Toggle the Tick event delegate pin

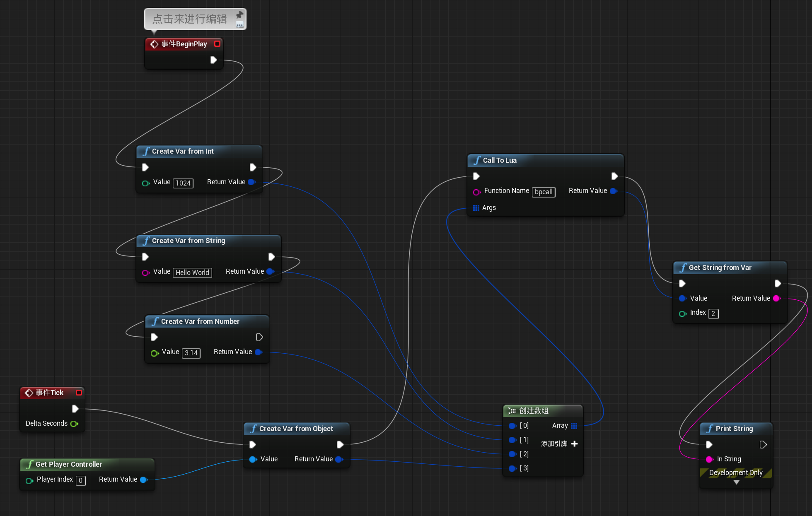click(79, 392)
